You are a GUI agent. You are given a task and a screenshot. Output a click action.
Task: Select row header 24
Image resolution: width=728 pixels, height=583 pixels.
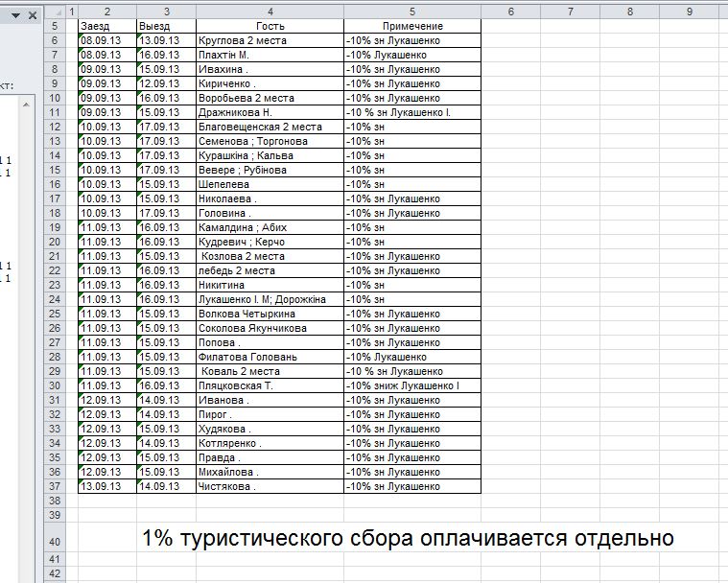tap(55, 299)
